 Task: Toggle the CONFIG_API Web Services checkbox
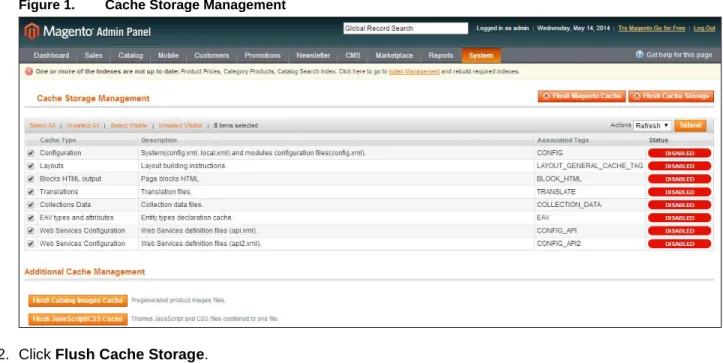(31, 231)
